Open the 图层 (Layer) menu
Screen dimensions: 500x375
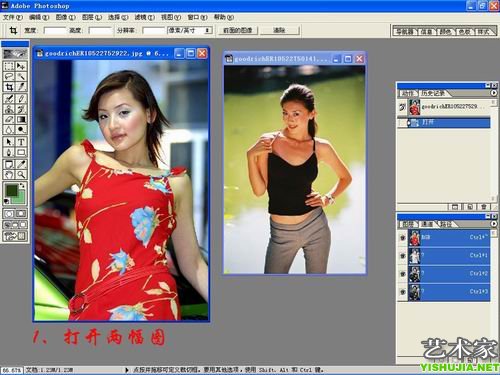(92, 17)
